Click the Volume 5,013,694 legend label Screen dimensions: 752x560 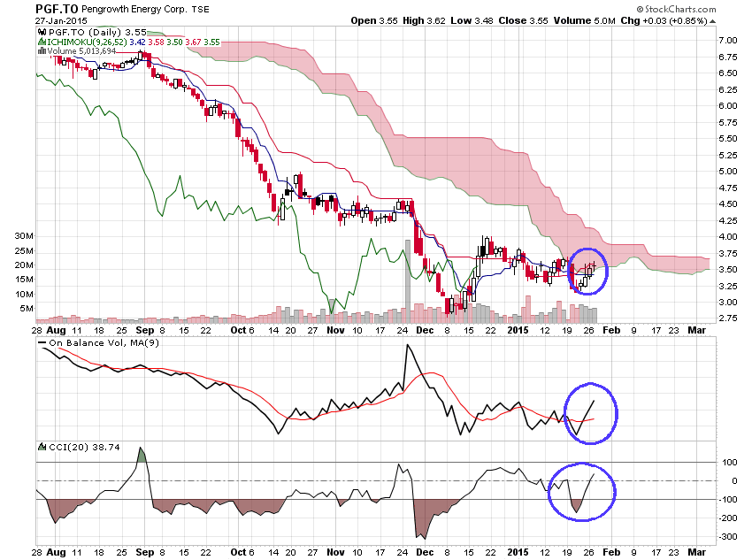pyautogui.click(x=81, y=50)
